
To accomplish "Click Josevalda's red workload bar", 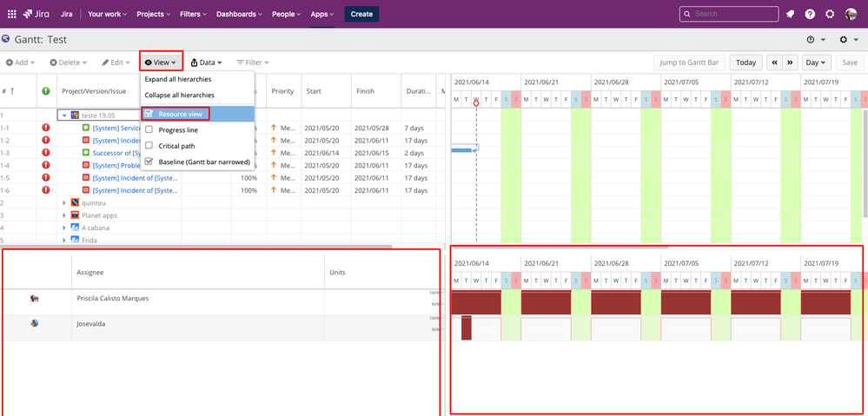I will [466, 327].
